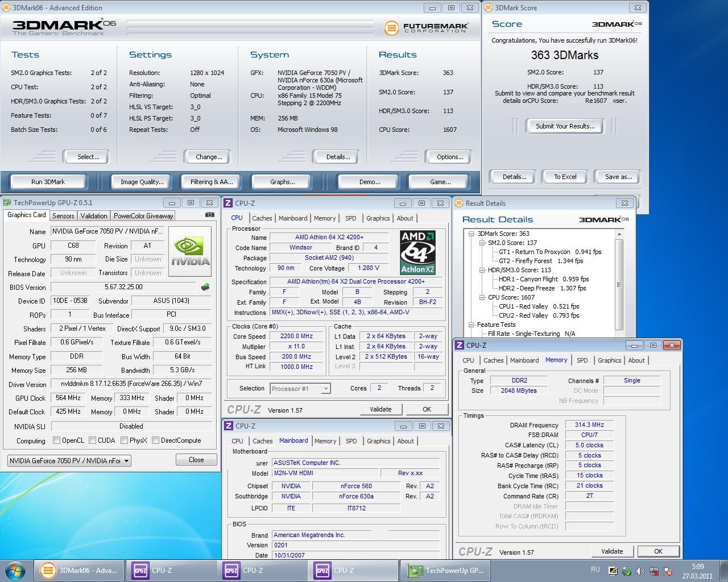Viewport: 728px width, 582px height.
Task: Click the volume speaker tray icon
Action: coord(640,571)
